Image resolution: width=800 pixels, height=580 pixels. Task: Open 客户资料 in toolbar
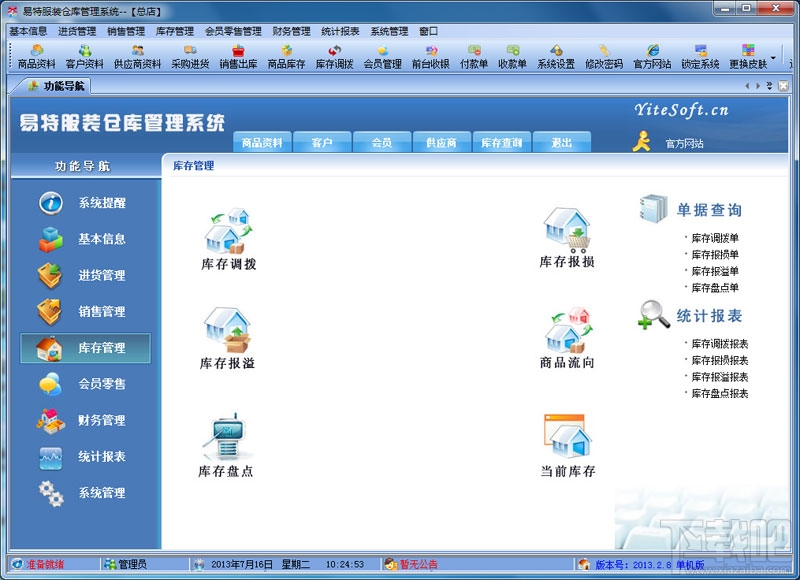click(85, 57)
